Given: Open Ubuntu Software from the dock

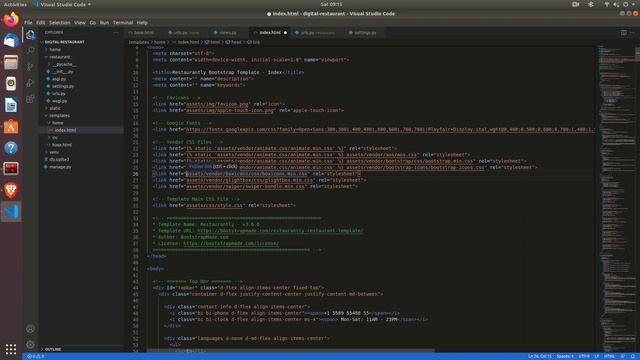Looking at the screenshot, I should (11, 126).
